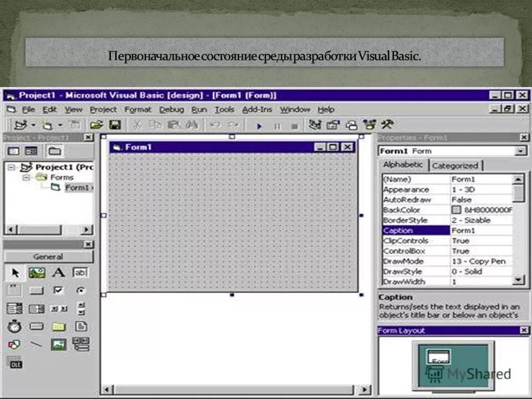Open the Add Project dropdown arrow

click(x=33, y=125)
